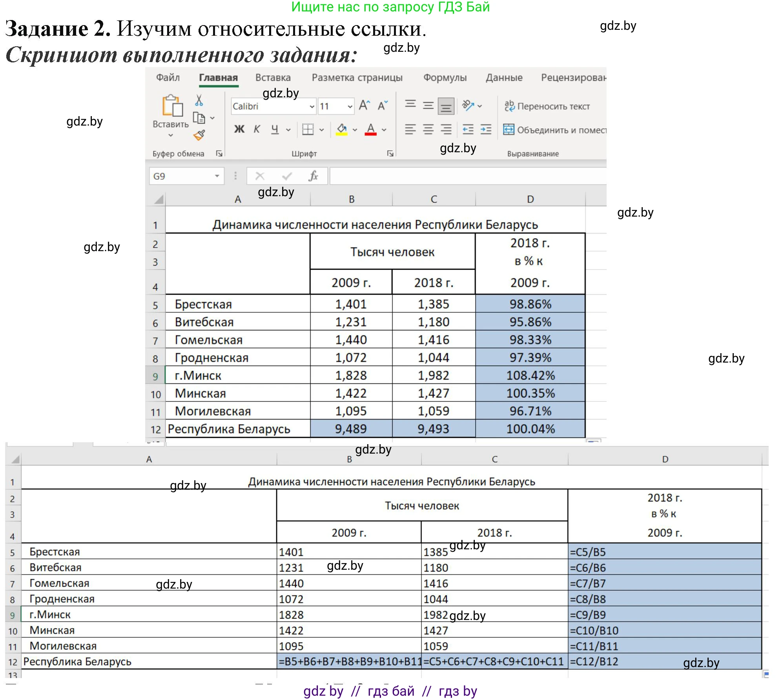Open the font size 11 dropdown

coord(350,106)
